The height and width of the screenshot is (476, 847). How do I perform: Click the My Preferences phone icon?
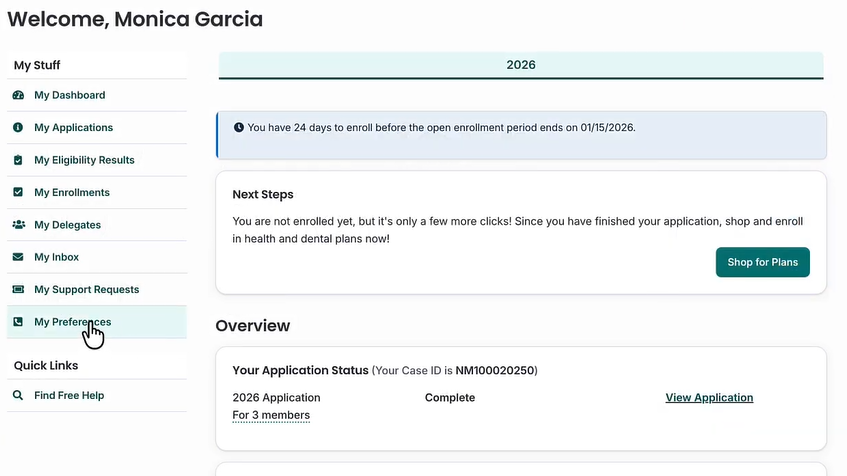coord(18,322)
